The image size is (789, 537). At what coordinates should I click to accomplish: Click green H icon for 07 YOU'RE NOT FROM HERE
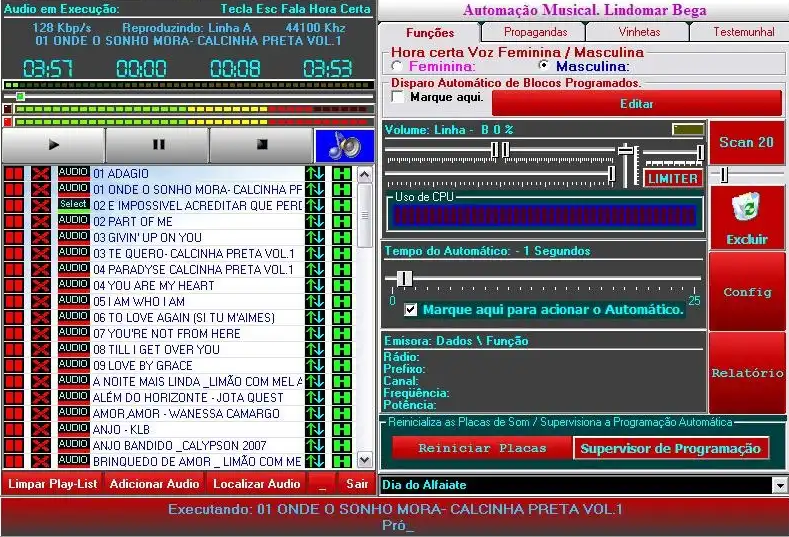(342, 333)
